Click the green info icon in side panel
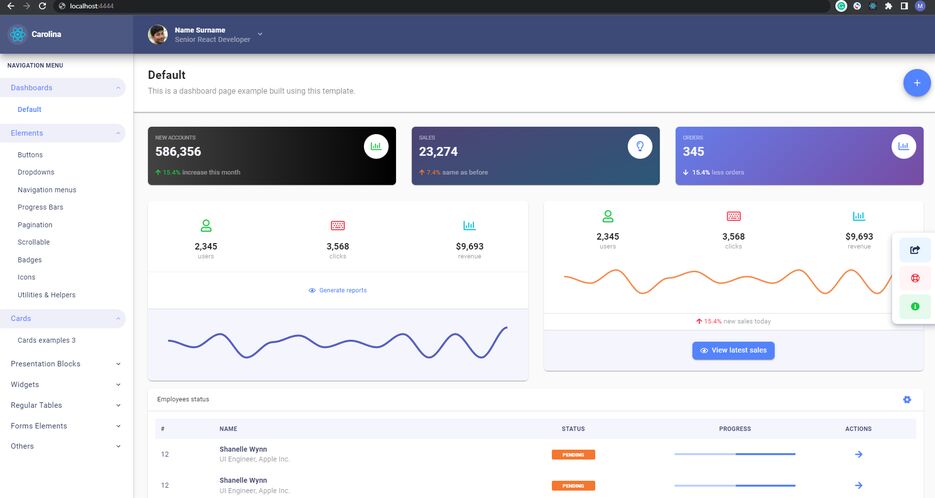935x498 pixels. coord(914,306)
